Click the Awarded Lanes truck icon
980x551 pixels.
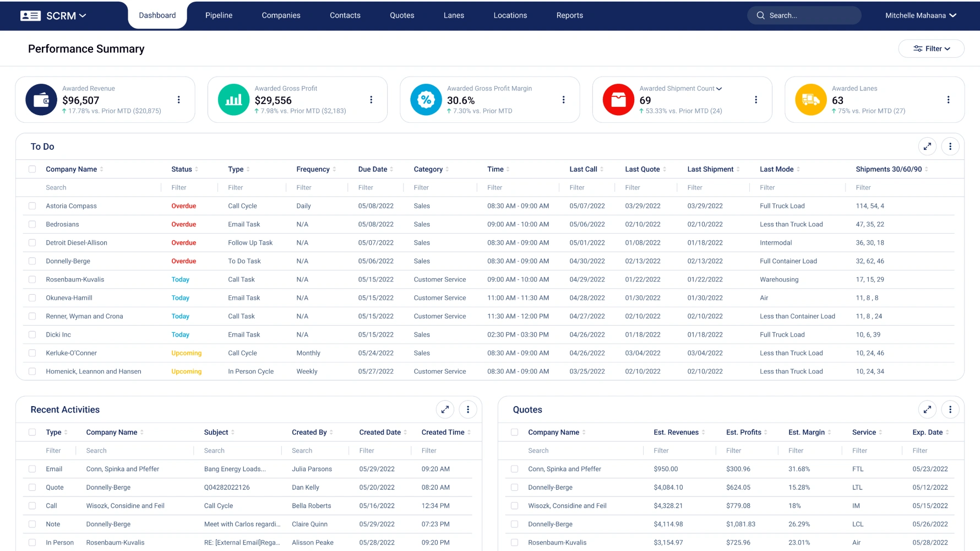tap(811, 100)
